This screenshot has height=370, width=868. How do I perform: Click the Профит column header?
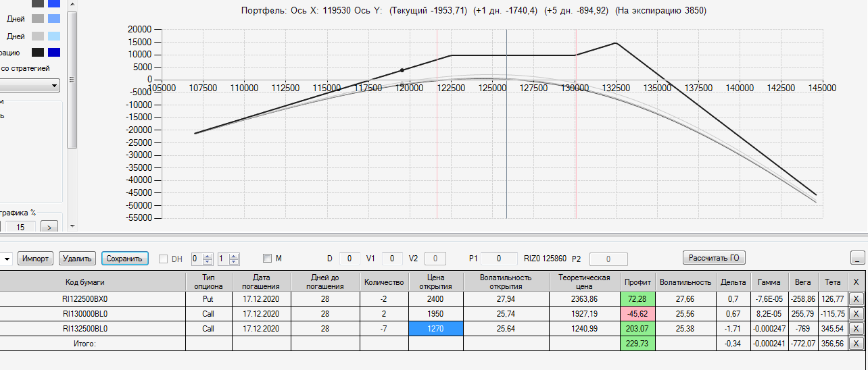(638, 282)
